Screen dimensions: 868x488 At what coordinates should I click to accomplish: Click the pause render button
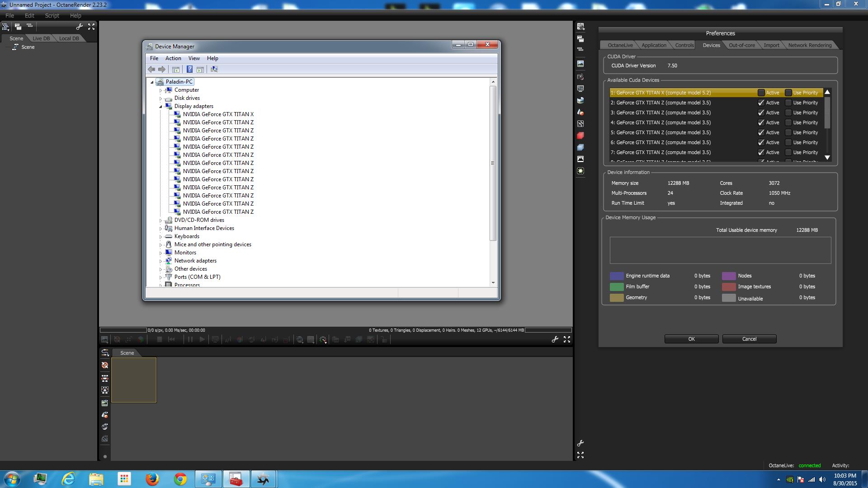point(190,339)
